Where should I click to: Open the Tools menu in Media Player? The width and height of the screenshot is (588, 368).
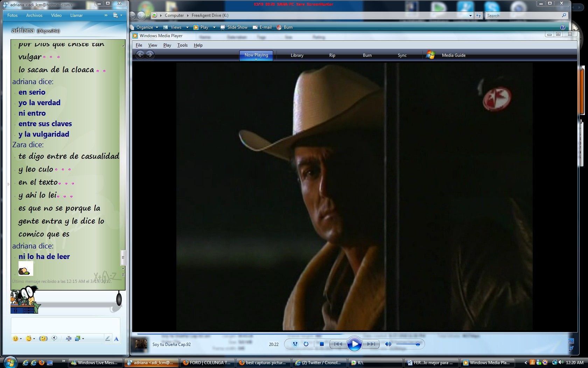click(182, 45)
